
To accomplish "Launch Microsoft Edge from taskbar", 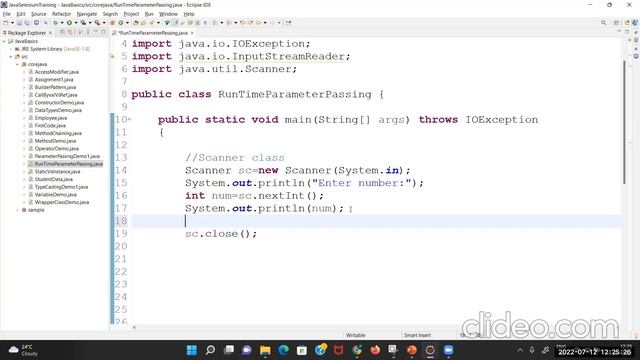I will 284,350.
